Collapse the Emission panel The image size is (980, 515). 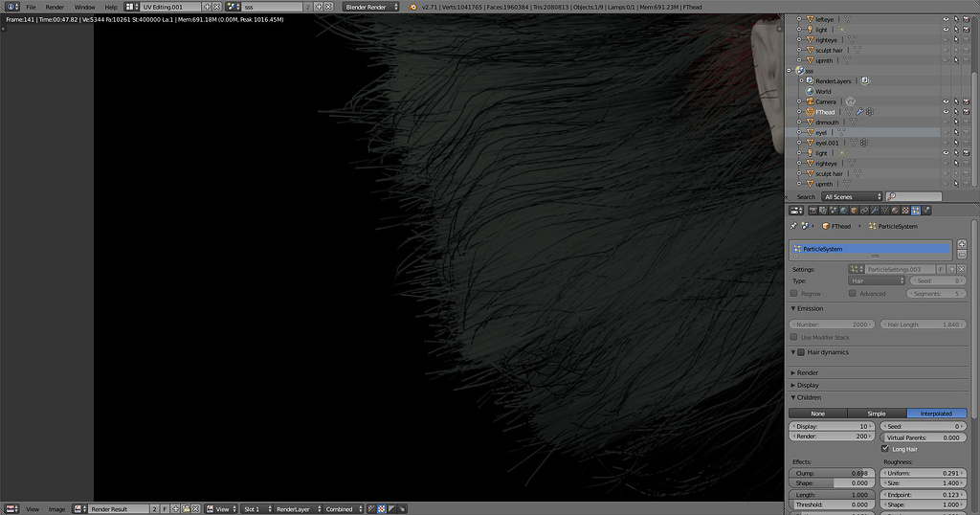point(810,308)
